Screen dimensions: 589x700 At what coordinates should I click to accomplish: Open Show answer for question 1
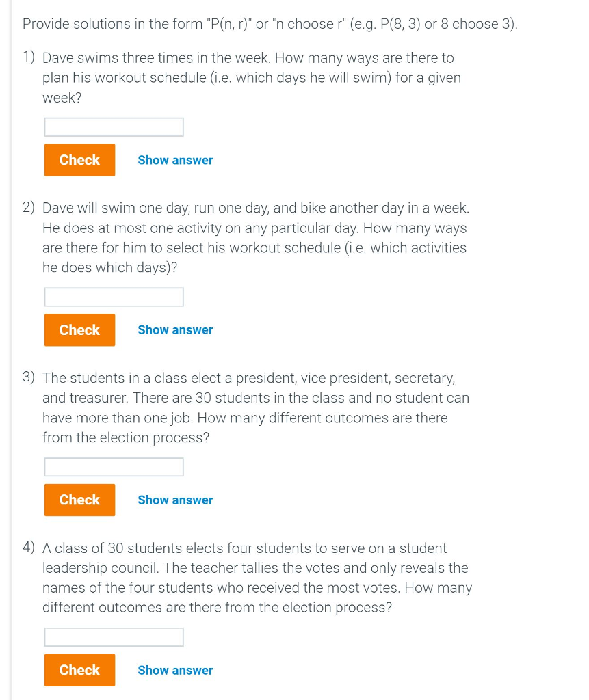tap(175, 160)
